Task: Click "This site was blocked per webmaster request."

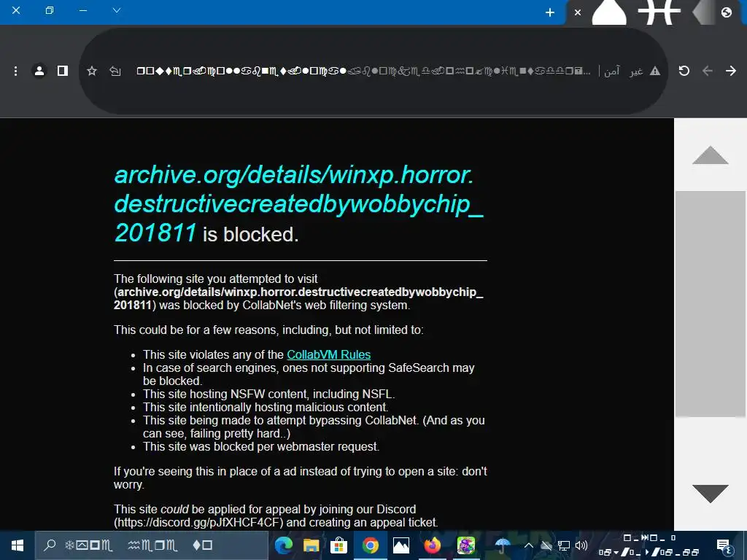Action: click(x=261, y=447)
